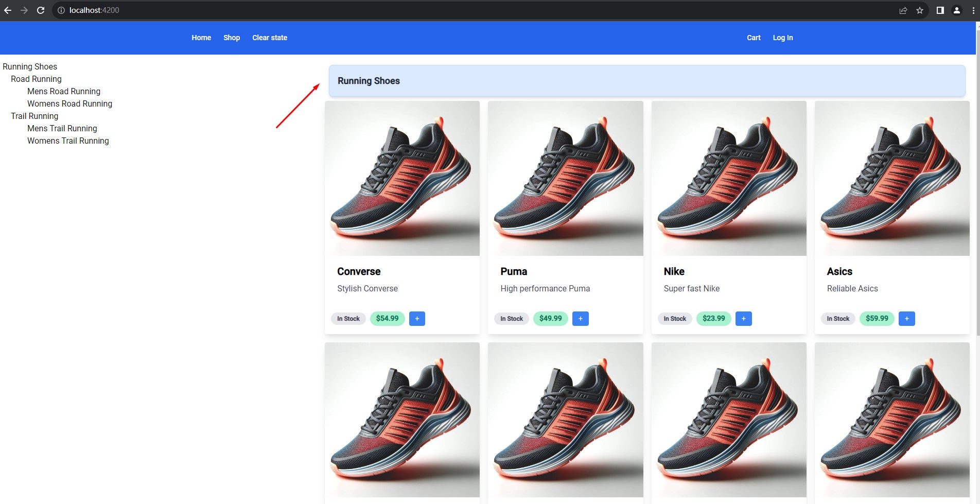Click the High performance Puma description
980x504 pixels.
coord(545,289)
